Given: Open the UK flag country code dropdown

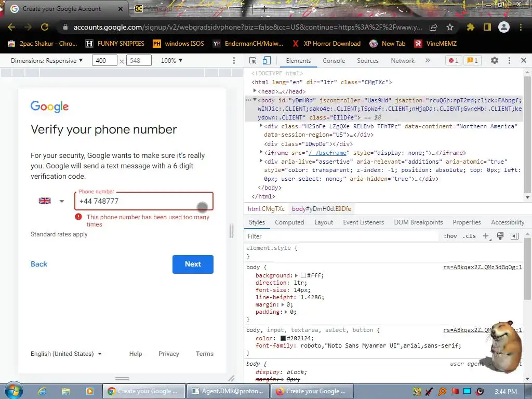Looking at the screenshot, I should tap(51, 201).
